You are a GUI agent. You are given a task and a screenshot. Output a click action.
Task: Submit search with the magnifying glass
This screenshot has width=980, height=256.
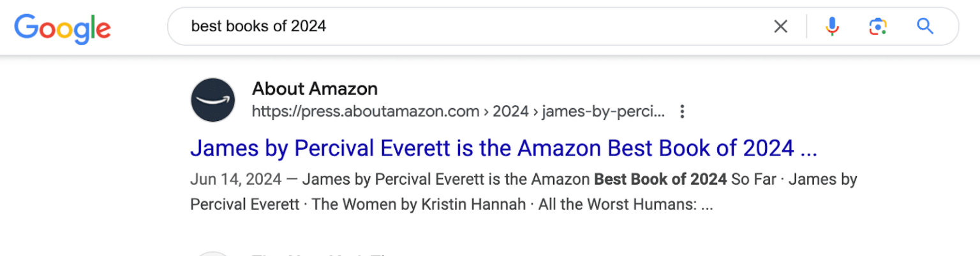(925, 27)
